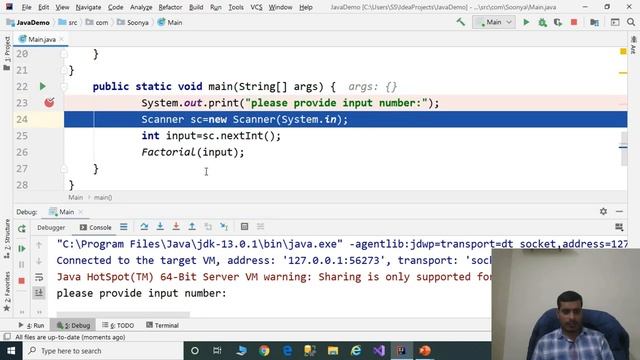
Task: Switch to the Debugger tab
Action: coord(51,227)
